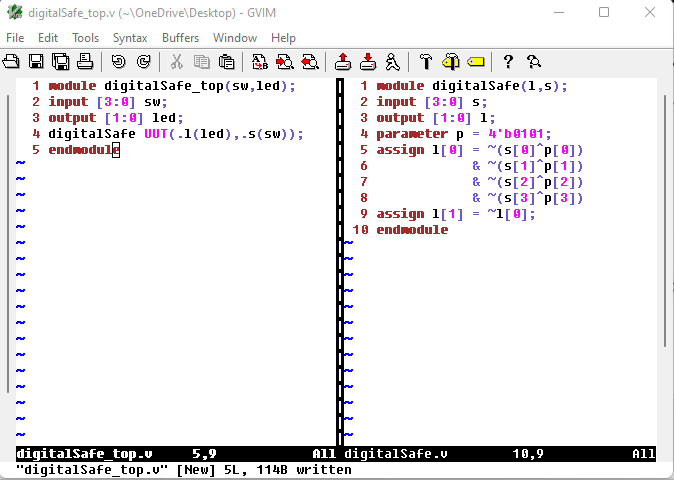Open the File menu

[15, 38]
